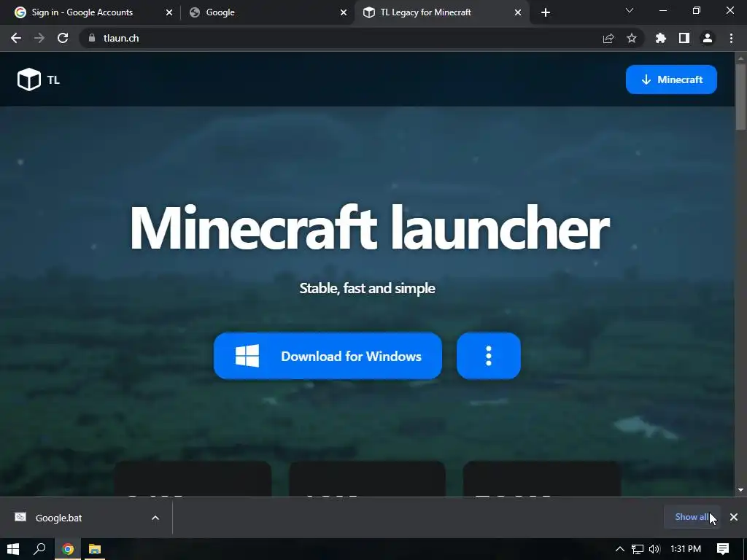
Task: Click the padlock site info icon
Action: pyautogui.click(x=92, y=38)
